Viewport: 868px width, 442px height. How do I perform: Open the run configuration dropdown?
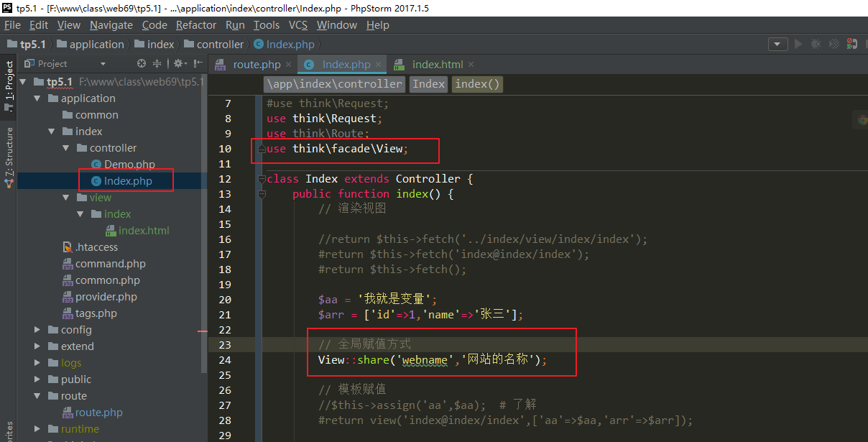click(777, 44)
